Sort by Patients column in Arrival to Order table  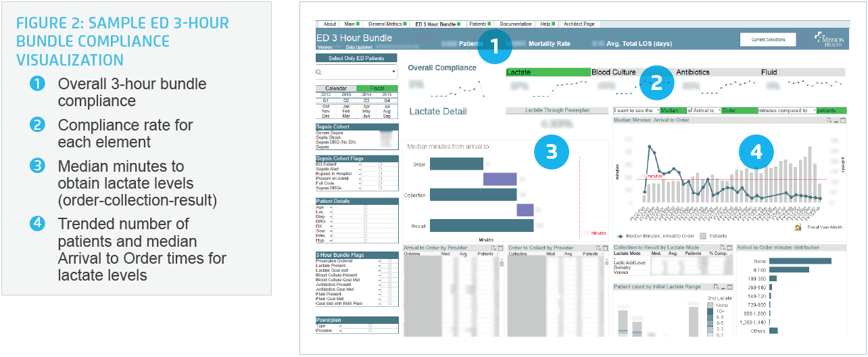click(x=485, y=254)
